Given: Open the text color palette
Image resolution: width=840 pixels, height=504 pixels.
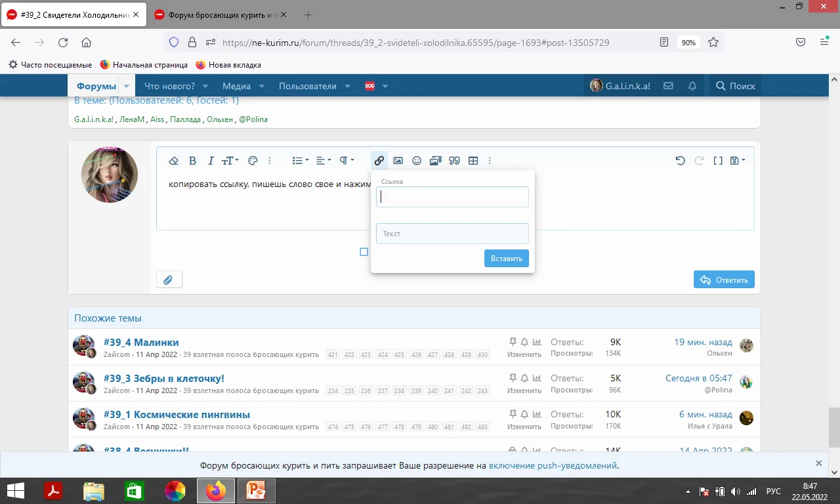Looking at the screenshot, I should click(253, 161).
